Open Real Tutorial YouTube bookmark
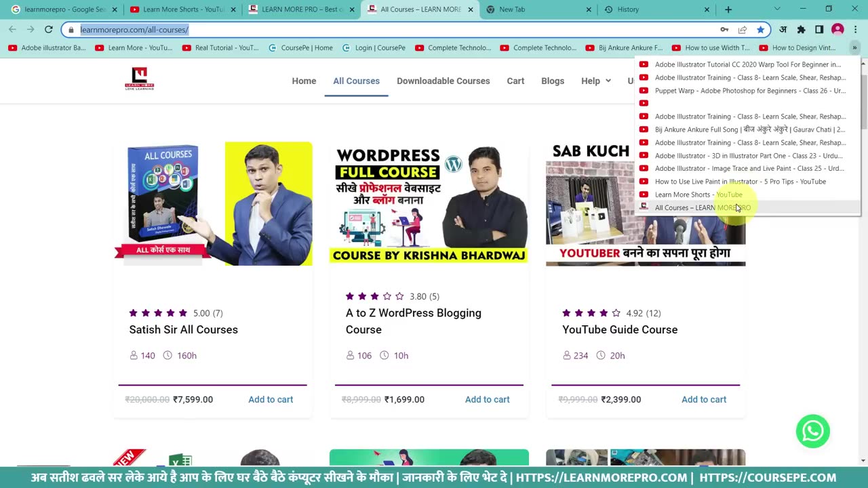 coord(221,47)
